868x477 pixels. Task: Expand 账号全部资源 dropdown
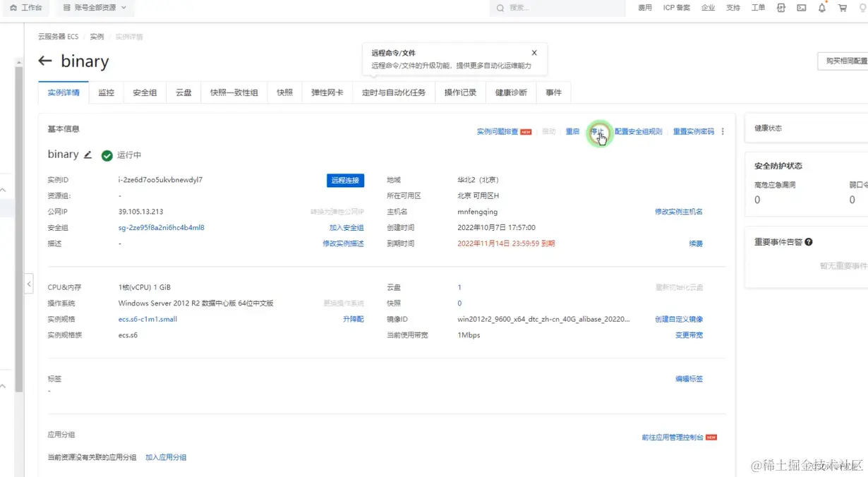(x=95, y=8)
